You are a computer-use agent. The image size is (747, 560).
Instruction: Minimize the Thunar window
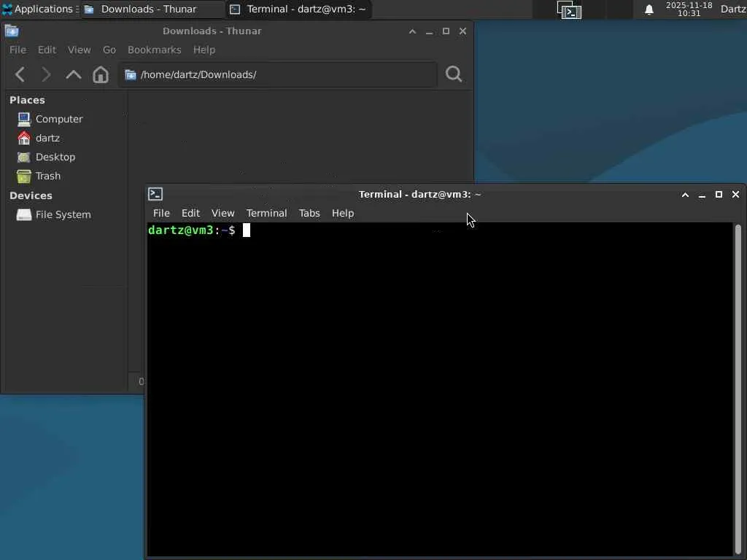coord(429,31)
